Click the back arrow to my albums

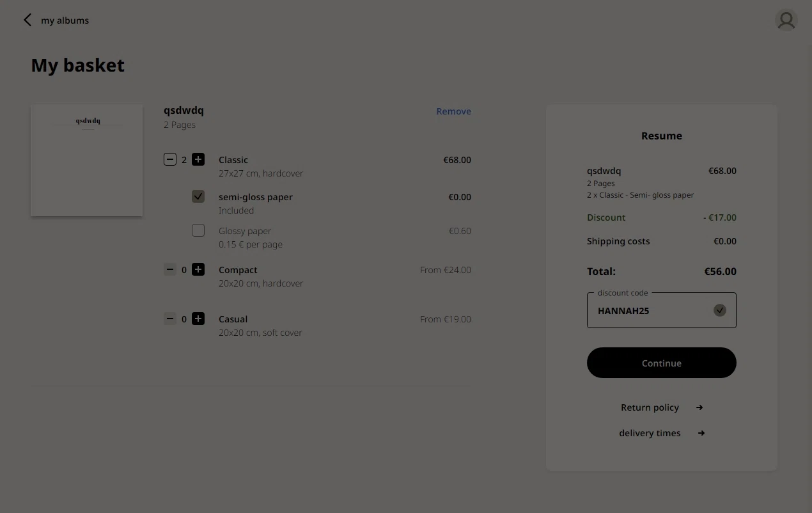click(27, 20)
